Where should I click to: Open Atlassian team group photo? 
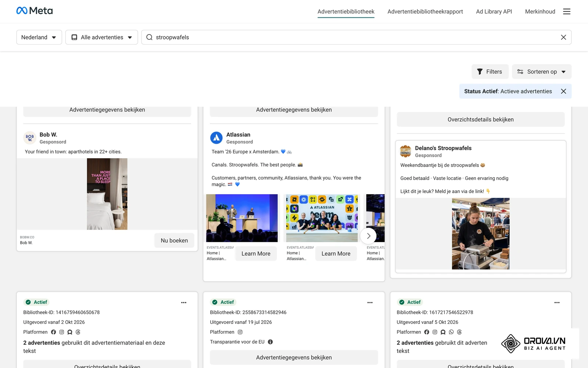point(322,218)
